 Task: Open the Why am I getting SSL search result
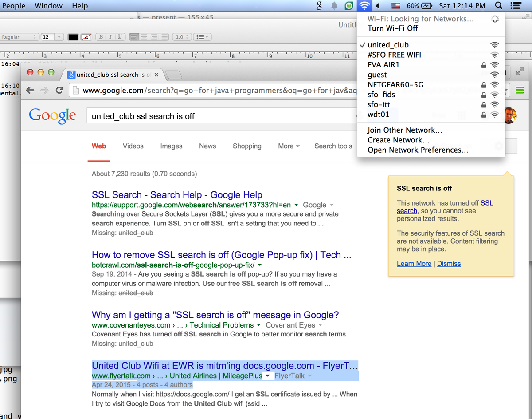(215, 315)
